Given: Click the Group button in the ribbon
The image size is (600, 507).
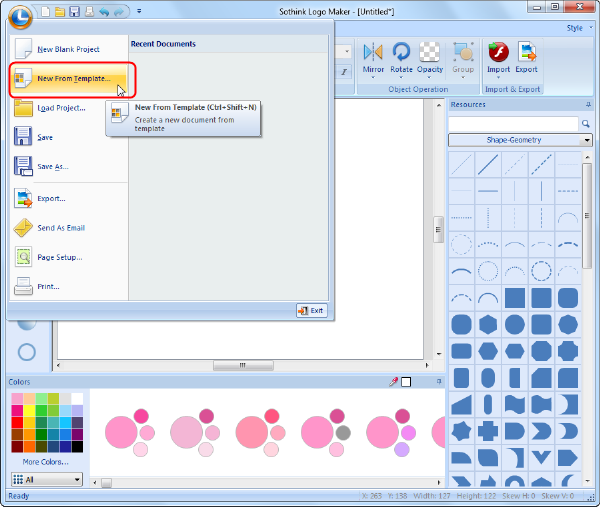Looking at the screenshot, I should (x=463, y=59).
